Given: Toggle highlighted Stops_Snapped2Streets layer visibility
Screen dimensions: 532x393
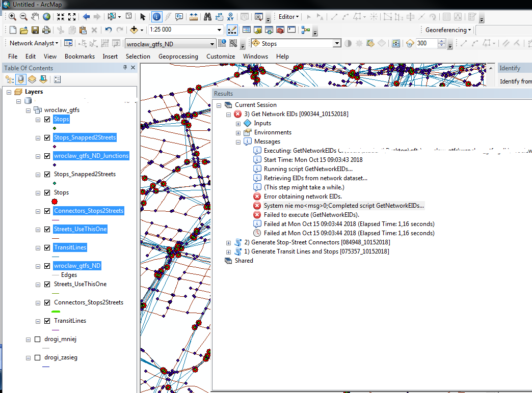Looking at the screenshot, I should click(x=47, y=137).
